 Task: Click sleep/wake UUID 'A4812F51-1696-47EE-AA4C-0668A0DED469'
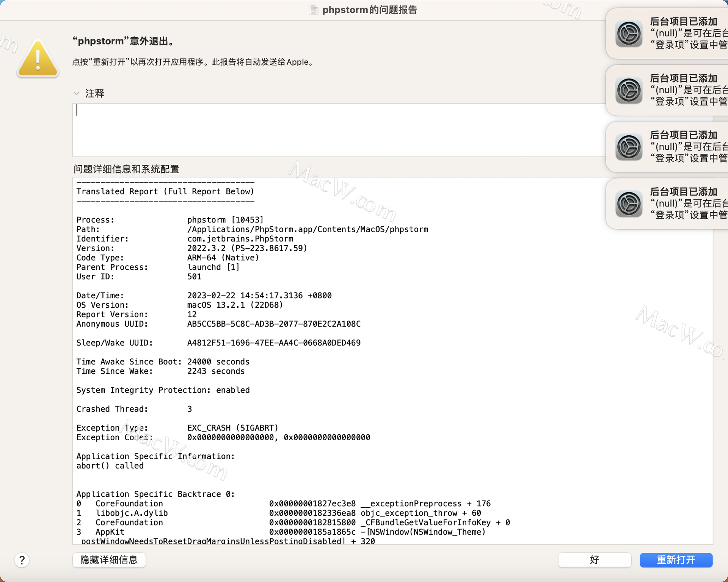(274, 343)
